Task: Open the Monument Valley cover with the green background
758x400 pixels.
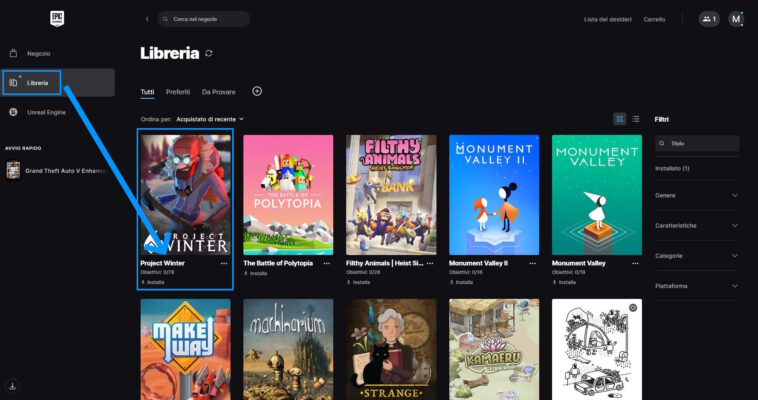Action: tap(597, 195)
